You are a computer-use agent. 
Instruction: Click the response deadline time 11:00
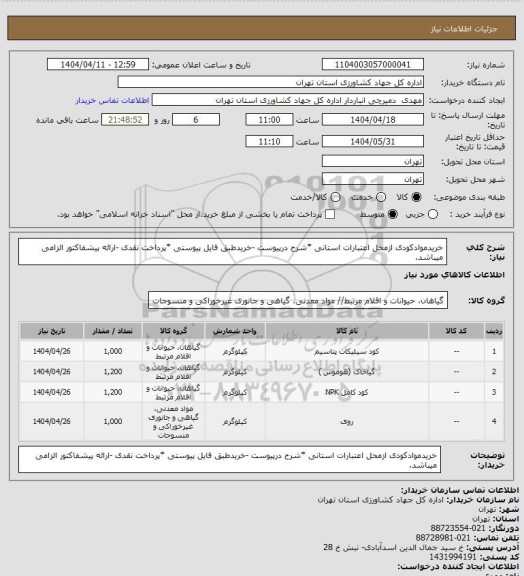[x=269, y=120]
